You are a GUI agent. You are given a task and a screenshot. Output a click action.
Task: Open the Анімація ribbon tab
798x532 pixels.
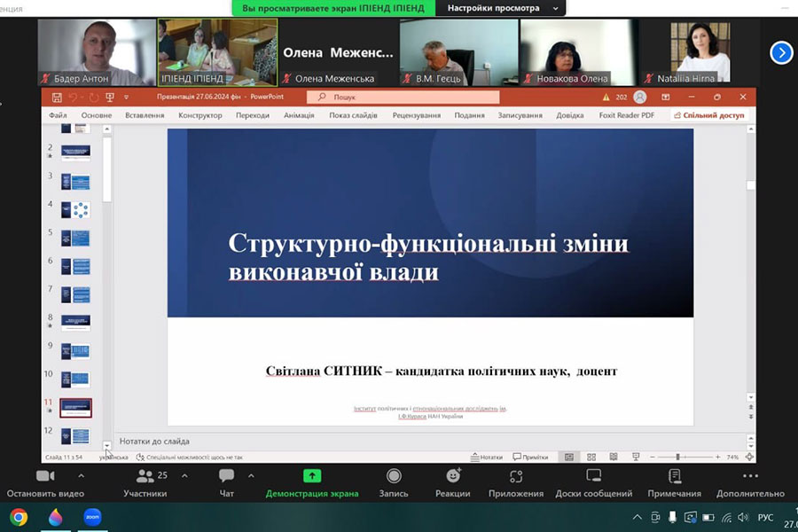click(299, 115)
